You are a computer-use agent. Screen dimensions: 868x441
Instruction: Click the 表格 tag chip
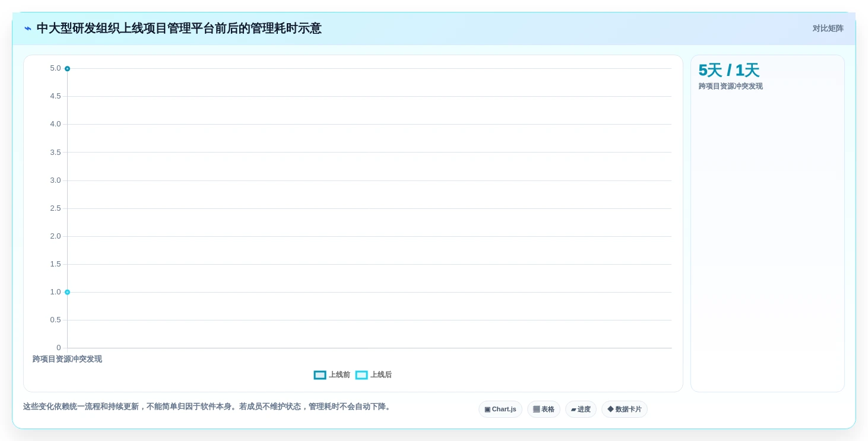click(x=544, y=410)
